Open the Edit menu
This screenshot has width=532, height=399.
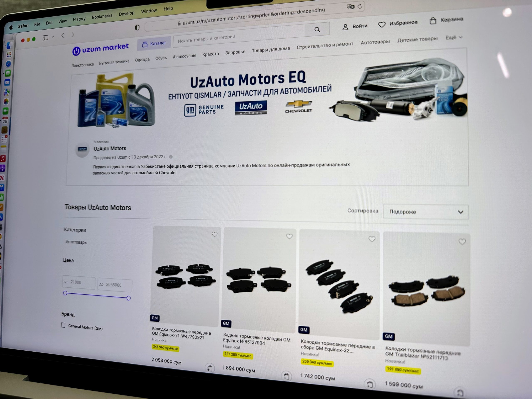(x=49, y=23)
